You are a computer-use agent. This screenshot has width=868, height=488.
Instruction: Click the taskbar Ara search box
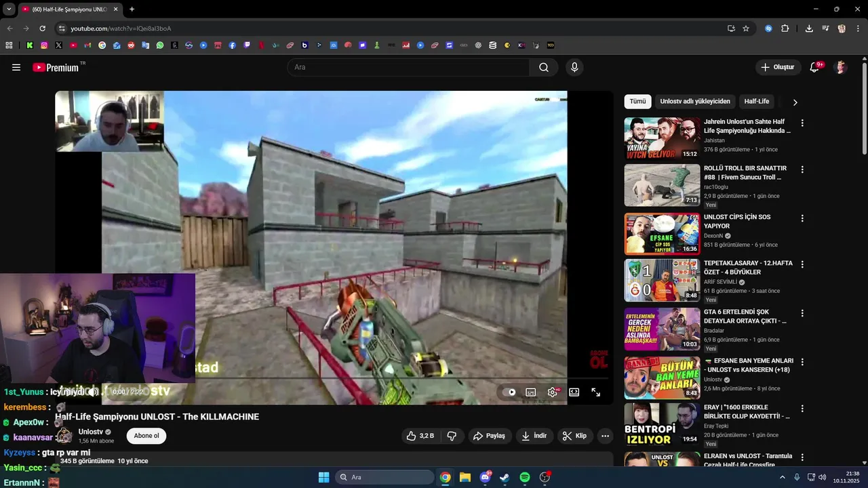[385, 477]
